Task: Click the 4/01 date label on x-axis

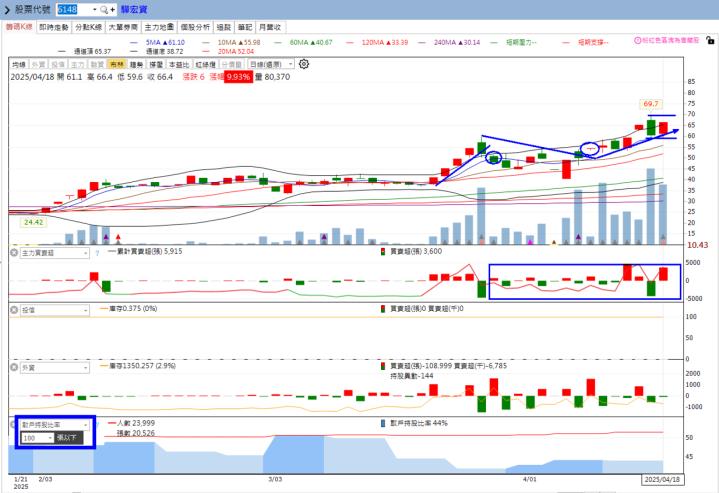Action: [x=530, y=479]
